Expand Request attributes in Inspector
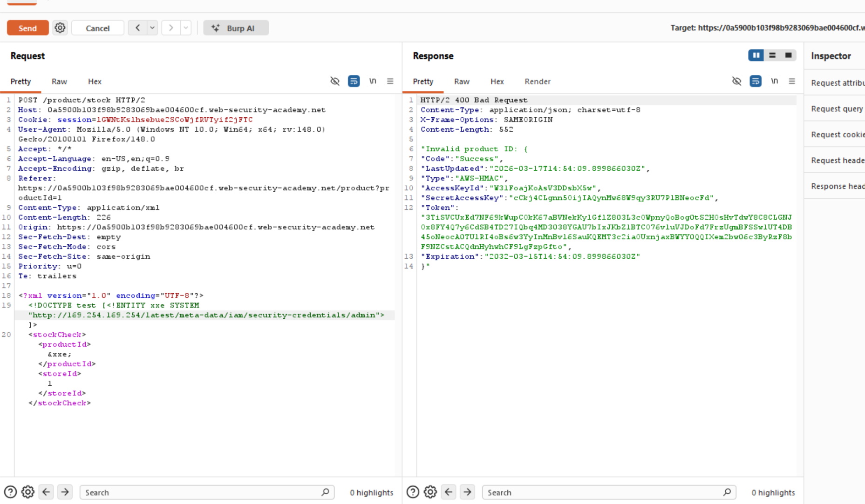The height and width of the screenshot is (504, 865). tap(837, 83)
